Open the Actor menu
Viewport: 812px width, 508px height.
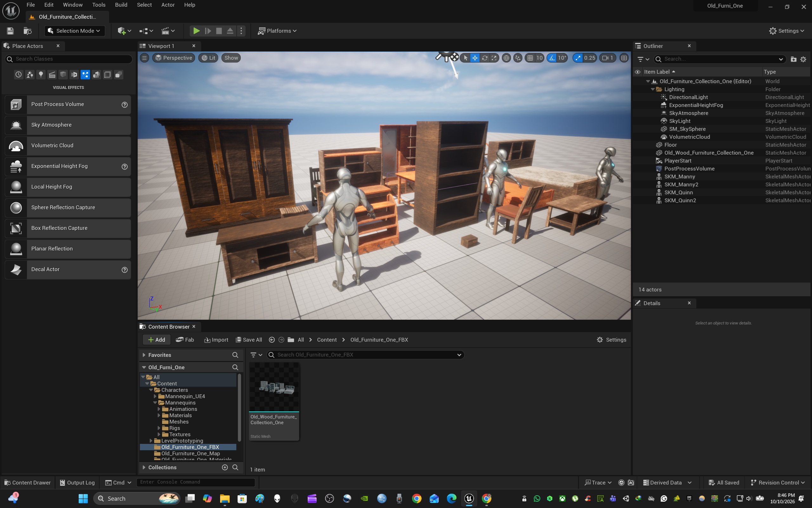pos(168,5)
